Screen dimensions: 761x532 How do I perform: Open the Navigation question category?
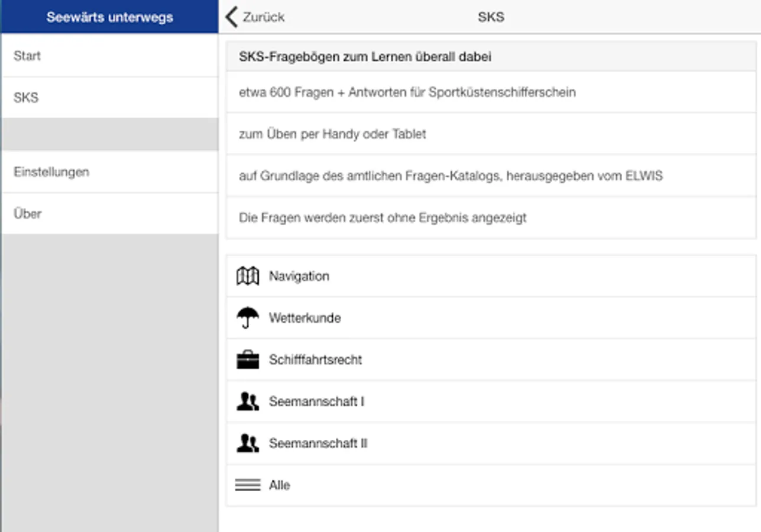pos(299,276)
